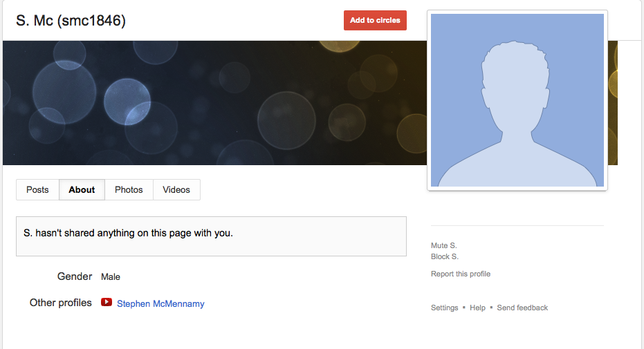Click Send feedback link
Screen dimensions: 644x349
[x=522, y=308]
